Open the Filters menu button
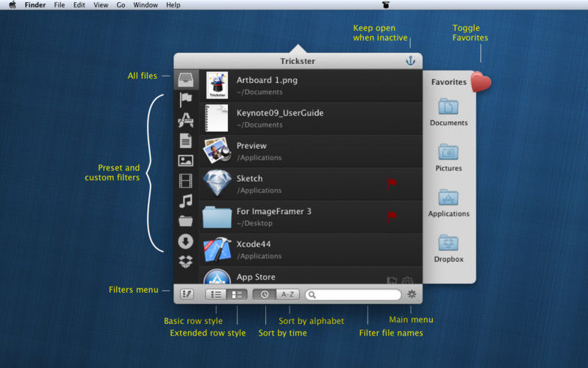Viewport: 588px width, 368px height. pos(187,294)
